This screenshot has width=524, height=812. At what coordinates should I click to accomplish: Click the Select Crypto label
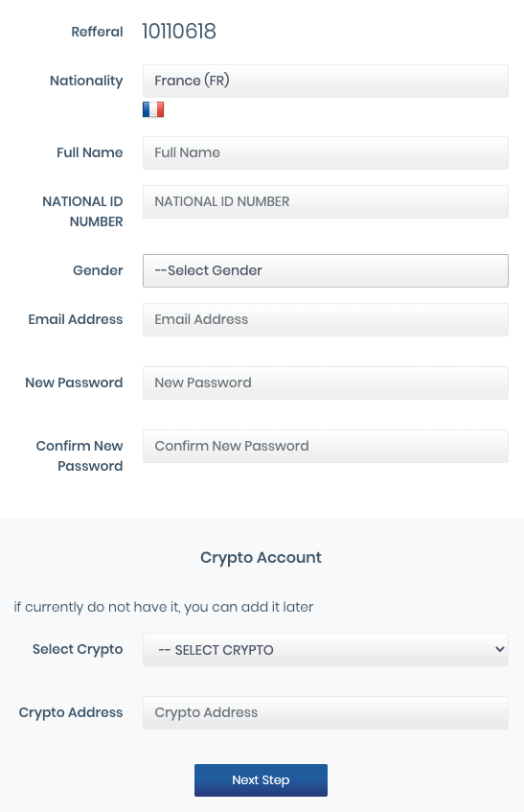click(78, 649)
